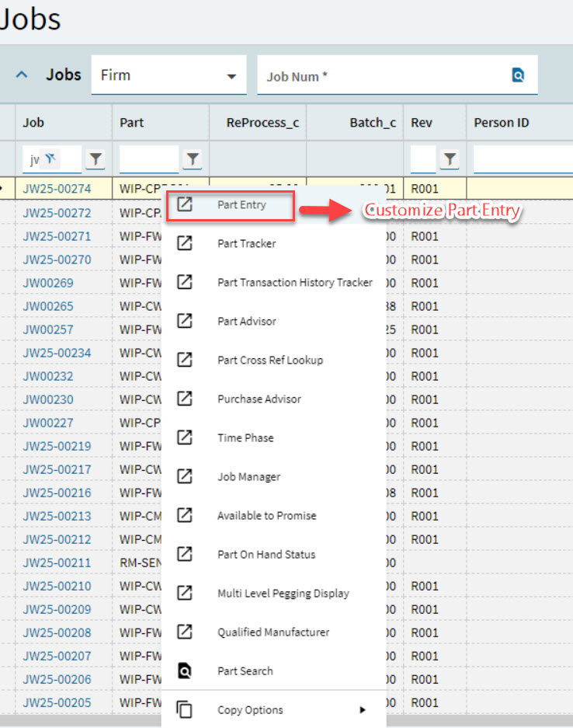Click the Job column filter box
Viewport: 573px width, 728px height.
52,159
